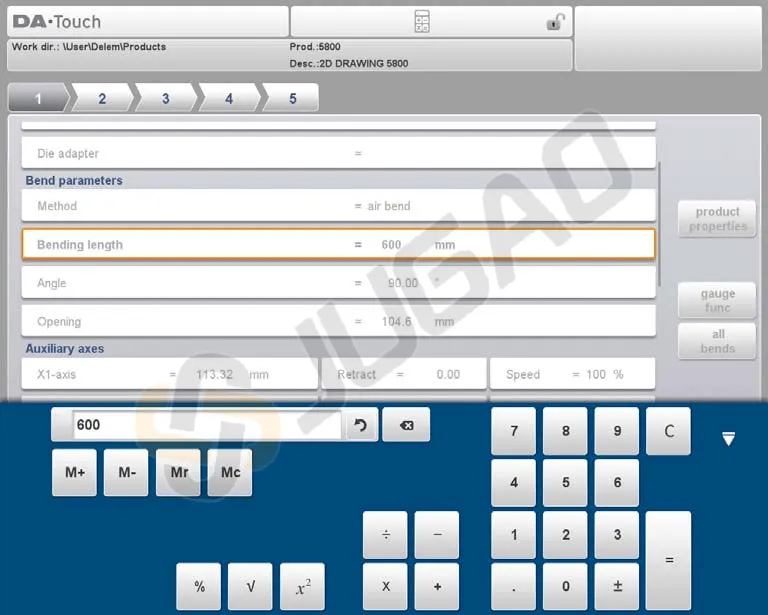
Task: Open the gauge func button
Action: point(717,301)
